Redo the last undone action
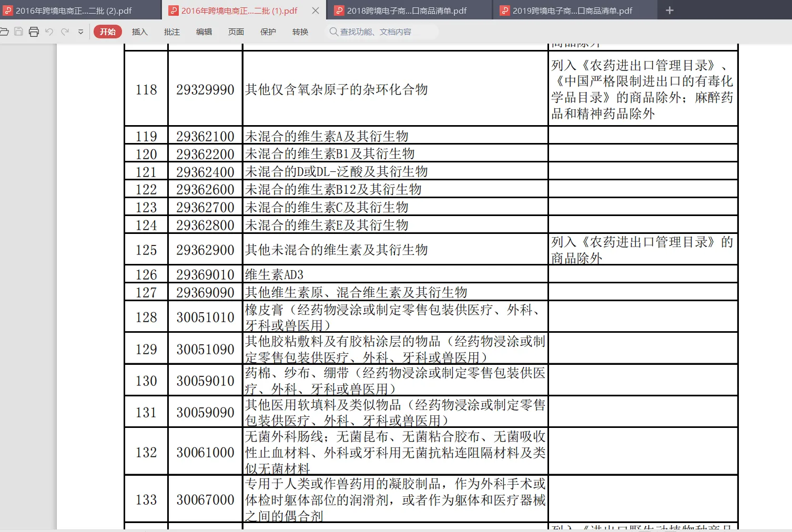Screen dimensions: 792x532 click(64, 32)
